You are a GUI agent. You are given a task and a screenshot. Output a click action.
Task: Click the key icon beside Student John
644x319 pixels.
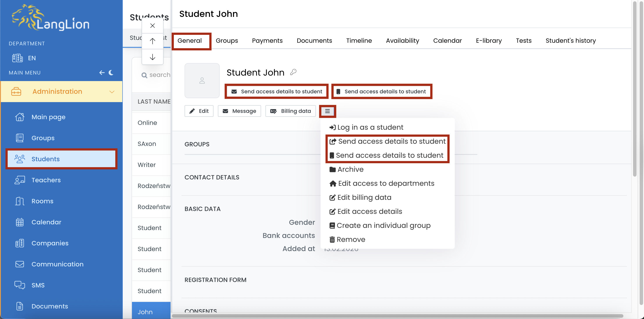coord(293,72)
